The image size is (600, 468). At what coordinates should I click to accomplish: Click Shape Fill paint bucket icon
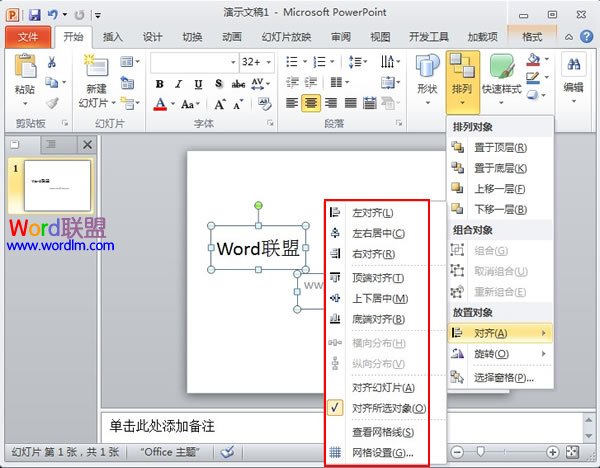pyautogui.click(x=533, y=59)
